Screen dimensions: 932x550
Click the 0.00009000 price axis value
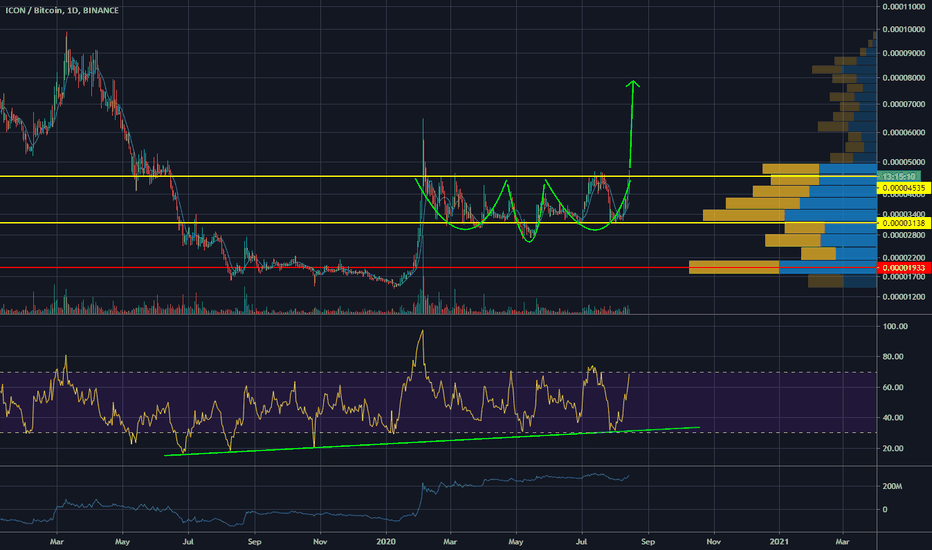point(903,53)
